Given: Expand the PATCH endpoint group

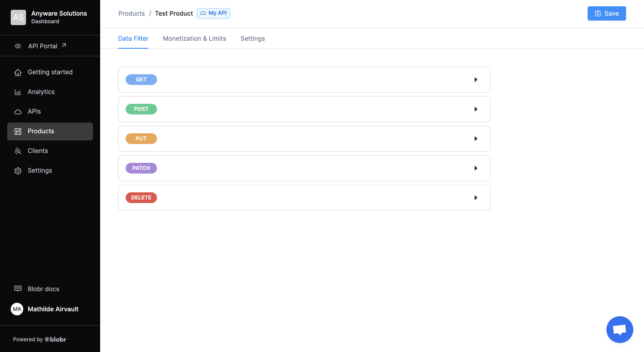Looking at the screenshot, I should (x=475, y=168).
